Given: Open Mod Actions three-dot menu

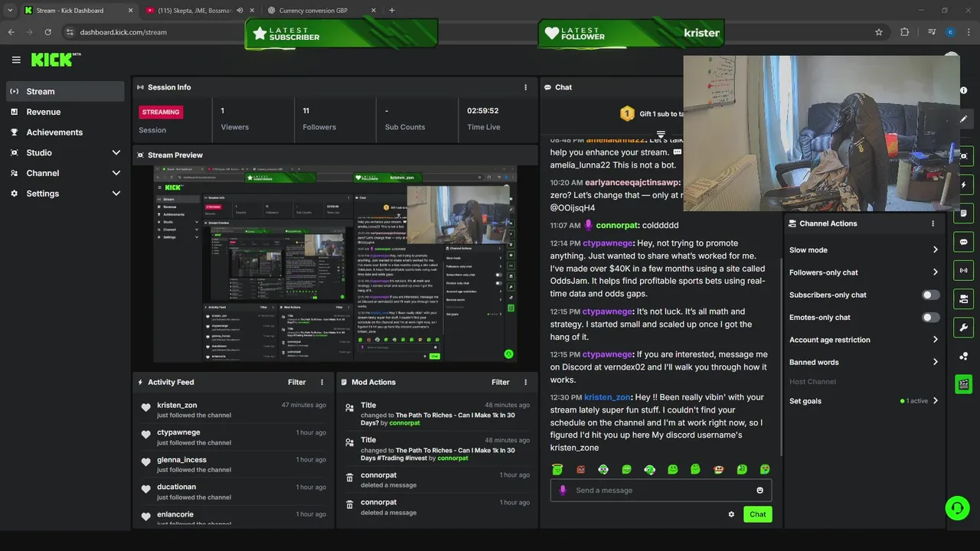Looking at the screenshot, I should 525,382.
